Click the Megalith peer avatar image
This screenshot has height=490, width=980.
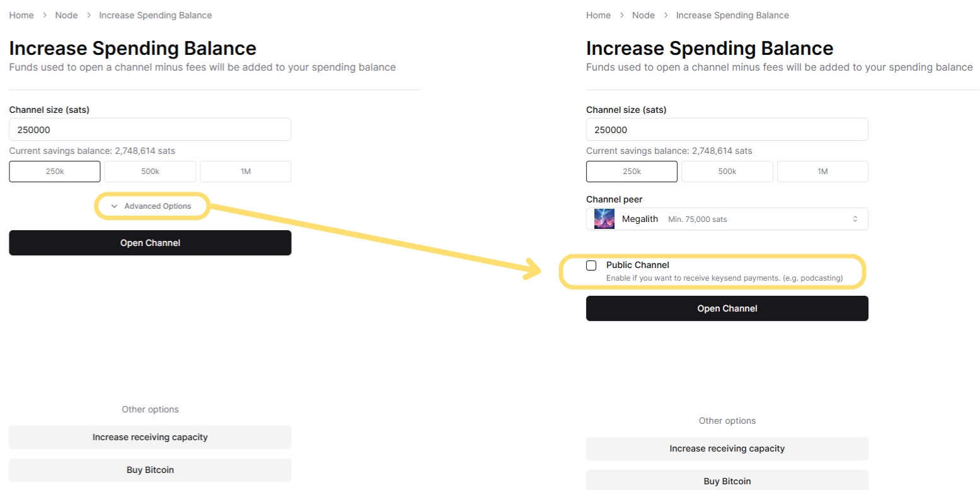click(x=604, y=219)
